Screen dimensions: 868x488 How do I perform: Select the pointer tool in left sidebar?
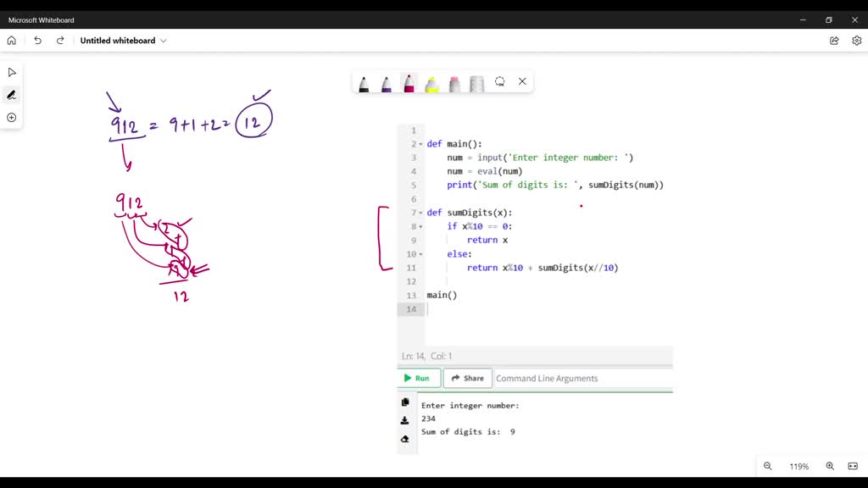click(11, 72)
